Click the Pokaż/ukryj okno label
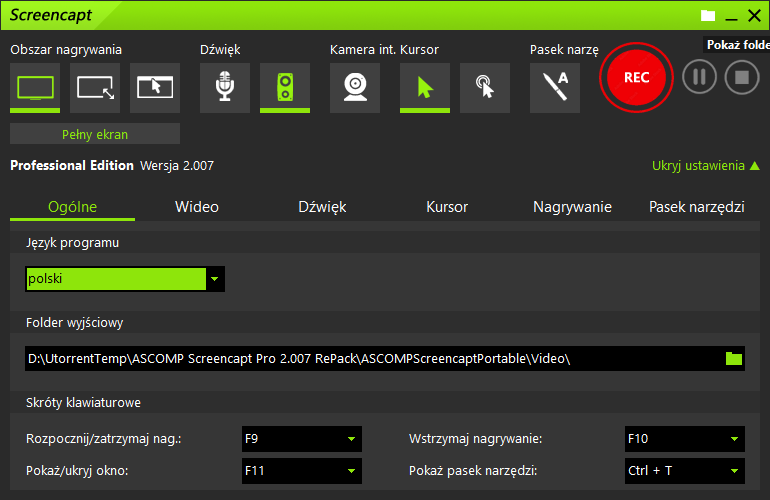The width and height of the screenshot is (770, 500). (77, 471)
